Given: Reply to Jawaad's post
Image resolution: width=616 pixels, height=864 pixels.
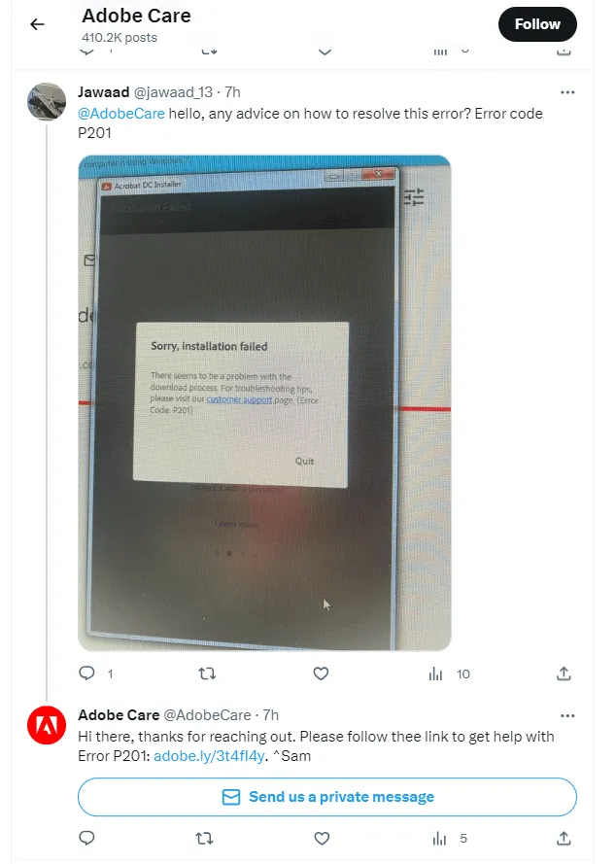Looking at the screenshot, I should coord(87,674).
